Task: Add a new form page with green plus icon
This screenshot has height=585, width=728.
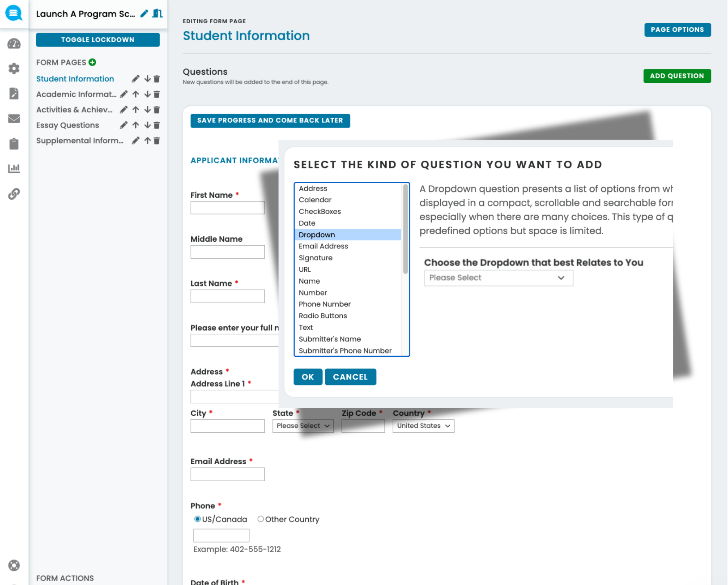Action: (92, 62)
